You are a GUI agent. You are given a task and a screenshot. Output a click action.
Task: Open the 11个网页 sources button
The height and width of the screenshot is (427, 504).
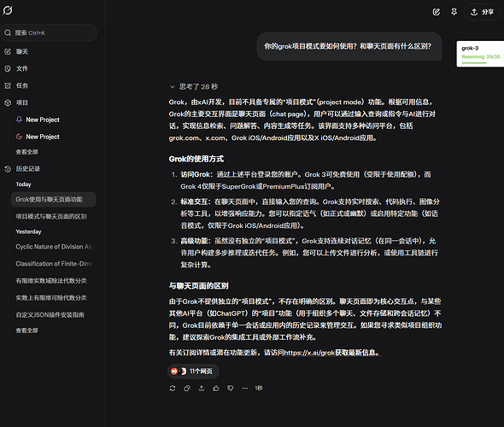(194, 371)
